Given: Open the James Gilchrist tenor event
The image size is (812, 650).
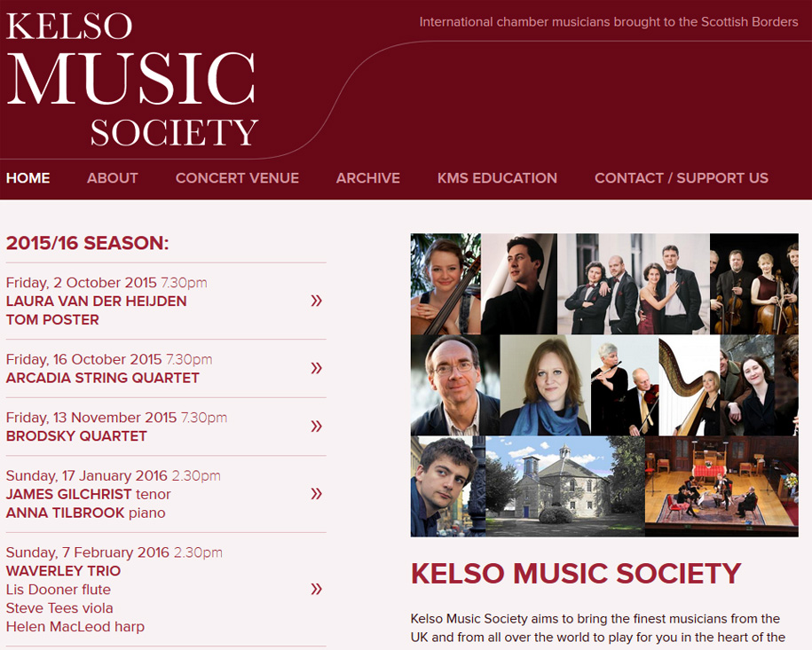Looking at the screenshot, I should (x=88, y=494).
